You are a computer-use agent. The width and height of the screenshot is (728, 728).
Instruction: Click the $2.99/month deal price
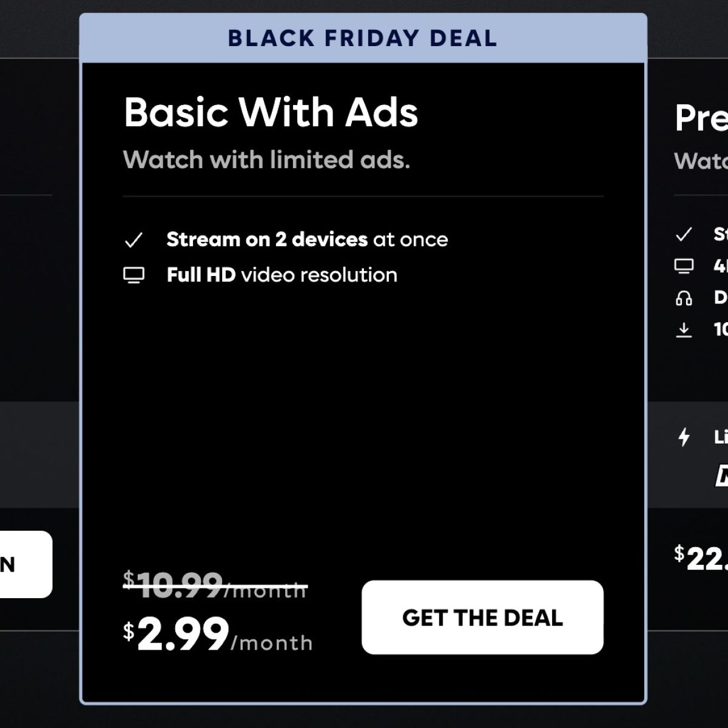(x=218, y=635)
